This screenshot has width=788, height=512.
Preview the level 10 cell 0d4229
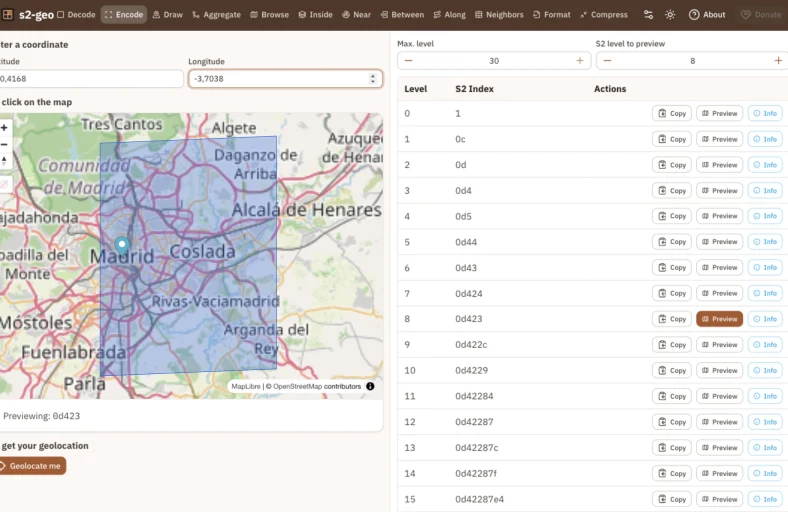pyautogui.click(x=719, y=370)
